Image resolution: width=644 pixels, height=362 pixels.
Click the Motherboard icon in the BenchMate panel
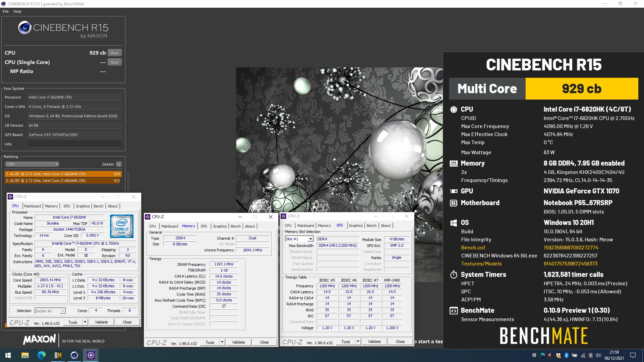tap(453, 203)
